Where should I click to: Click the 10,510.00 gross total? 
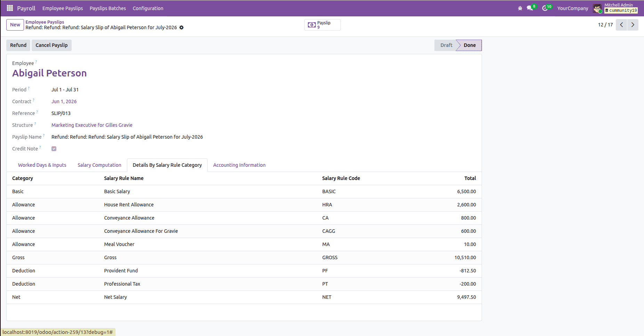(x=465, y=257)
